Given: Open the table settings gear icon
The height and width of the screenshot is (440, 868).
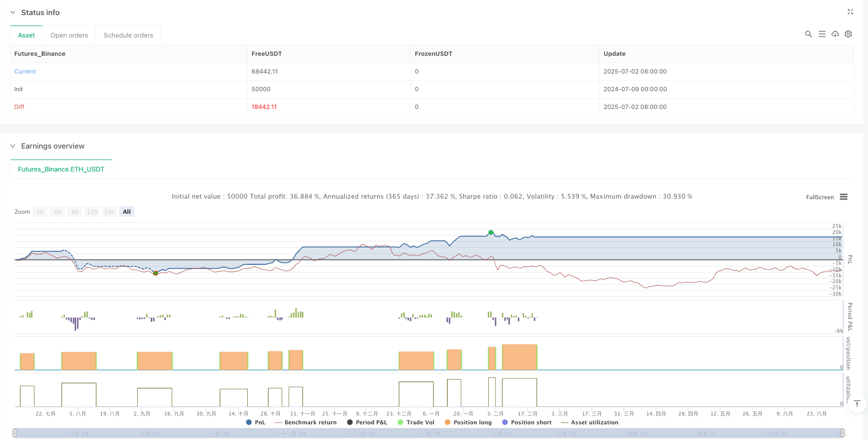Looking at the screenshot, I should [x=848, y=34].
